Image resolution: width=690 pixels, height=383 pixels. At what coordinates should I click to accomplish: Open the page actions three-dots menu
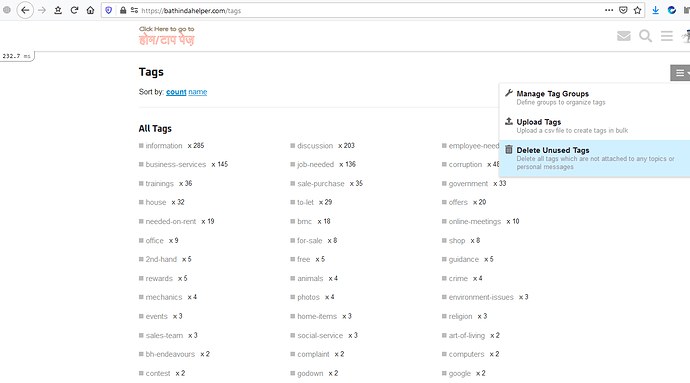609,10
